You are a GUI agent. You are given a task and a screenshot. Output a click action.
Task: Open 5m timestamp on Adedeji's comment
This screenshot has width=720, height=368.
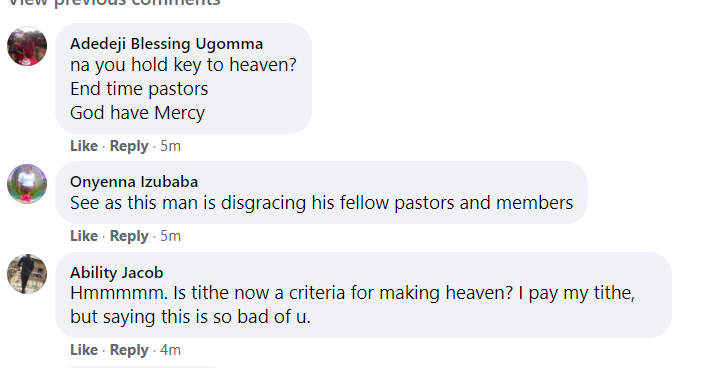[170, 146]
